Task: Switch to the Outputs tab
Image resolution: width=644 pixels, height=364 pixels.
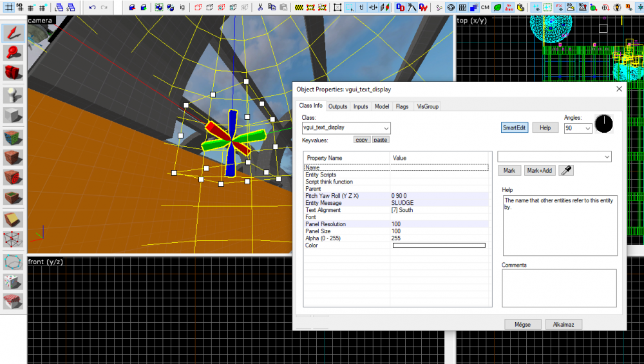Action: click(x=337, y=106)
